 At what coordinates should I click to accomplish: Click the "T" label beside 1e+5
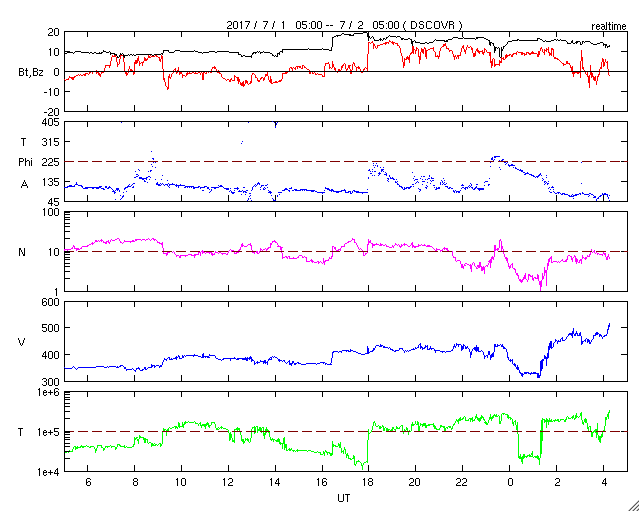[x=21, y=432]
